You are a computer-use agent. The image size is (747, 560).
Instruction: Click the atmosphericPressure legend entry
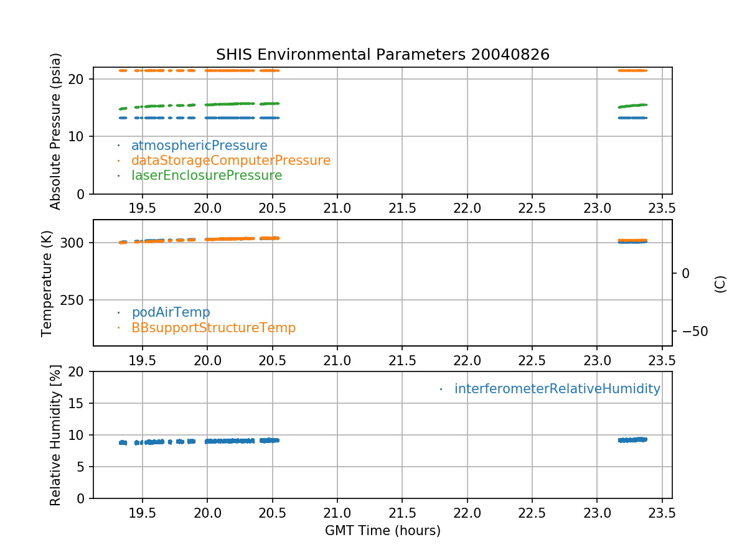(199, 146)
